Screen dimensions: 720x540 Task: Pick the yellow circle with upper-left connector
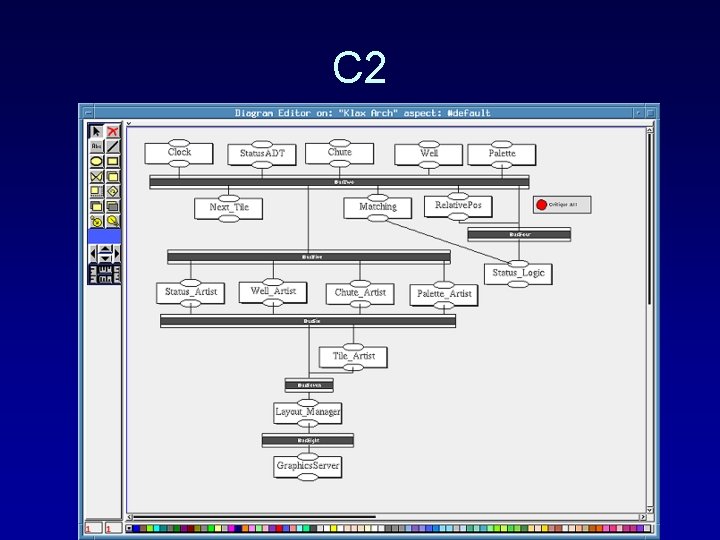96,221
